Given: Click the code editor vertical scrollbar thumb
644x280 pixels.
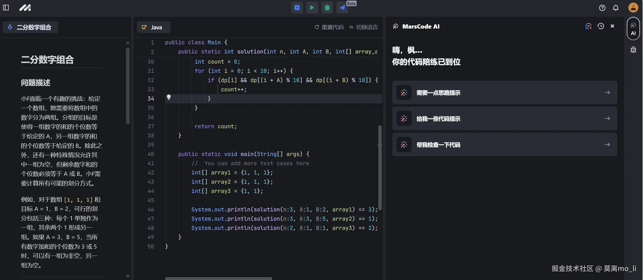Looking at the screenshot, I should [x=380, y=167].
